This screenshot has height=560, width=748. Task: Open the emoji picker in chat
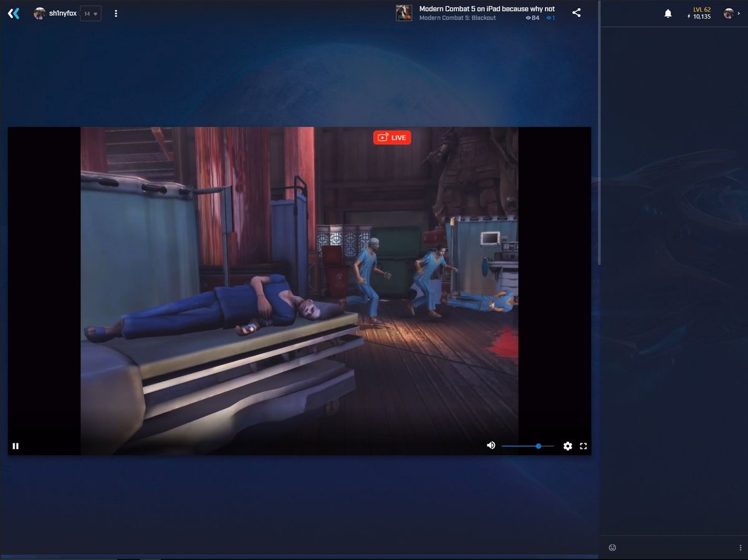(611, 547)
